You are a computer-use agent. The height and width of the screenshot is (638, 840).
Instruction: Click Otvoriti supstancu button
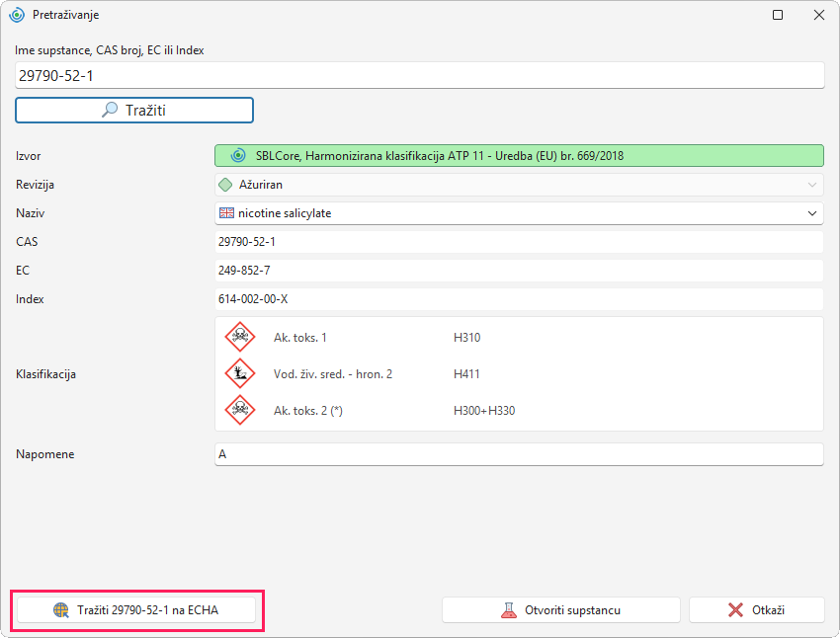click(x=561, y=610)
